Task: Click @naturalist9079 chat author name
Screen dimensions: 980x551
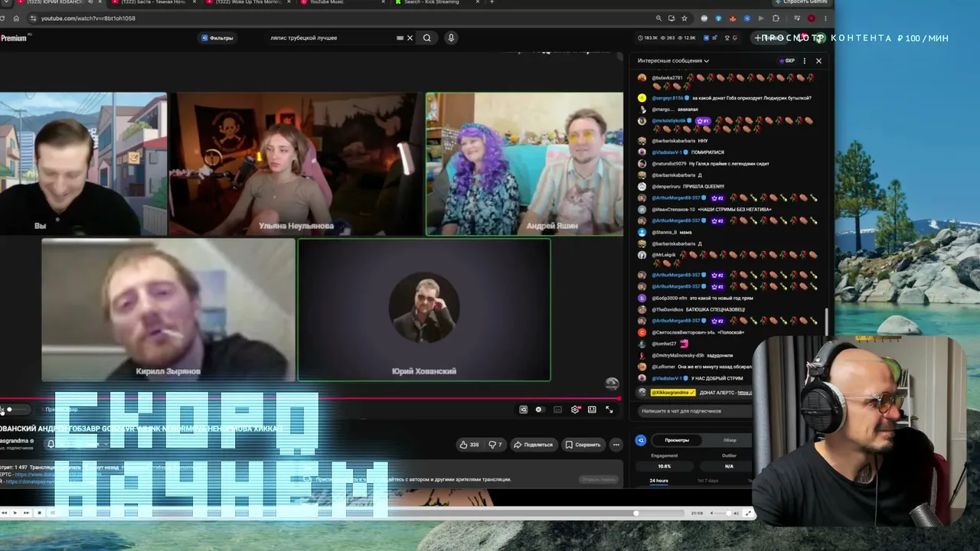Action: 669,164
